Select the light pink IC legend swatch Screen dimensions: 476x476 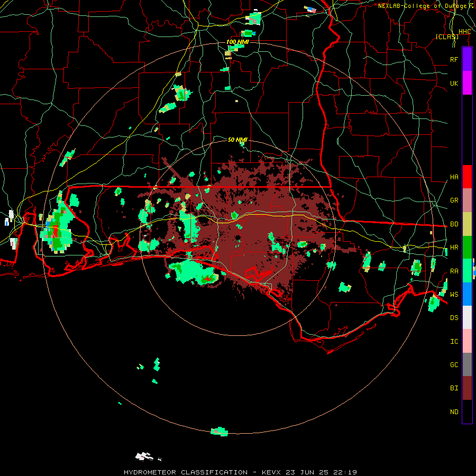coord(467,341)
